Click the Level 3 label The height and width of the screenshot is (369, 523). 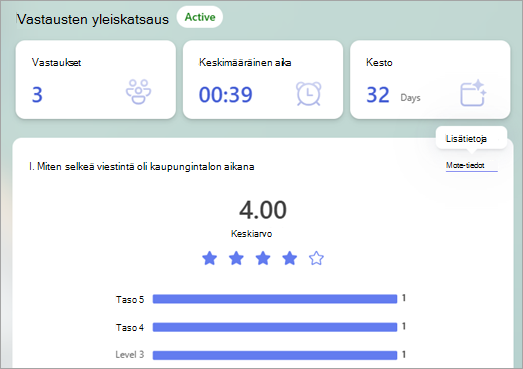[x=130, y=355]
